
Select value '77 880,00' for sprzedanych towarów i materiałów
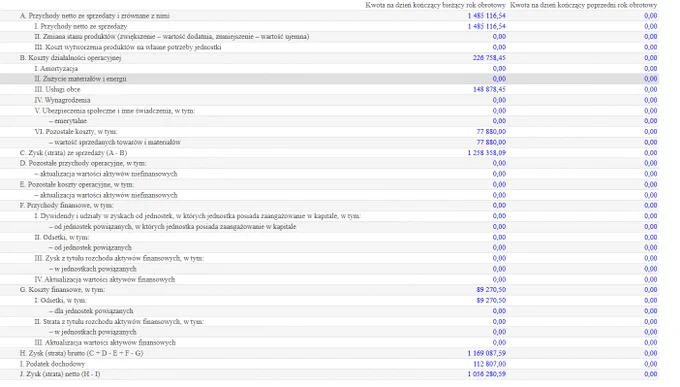pos(491,142)
